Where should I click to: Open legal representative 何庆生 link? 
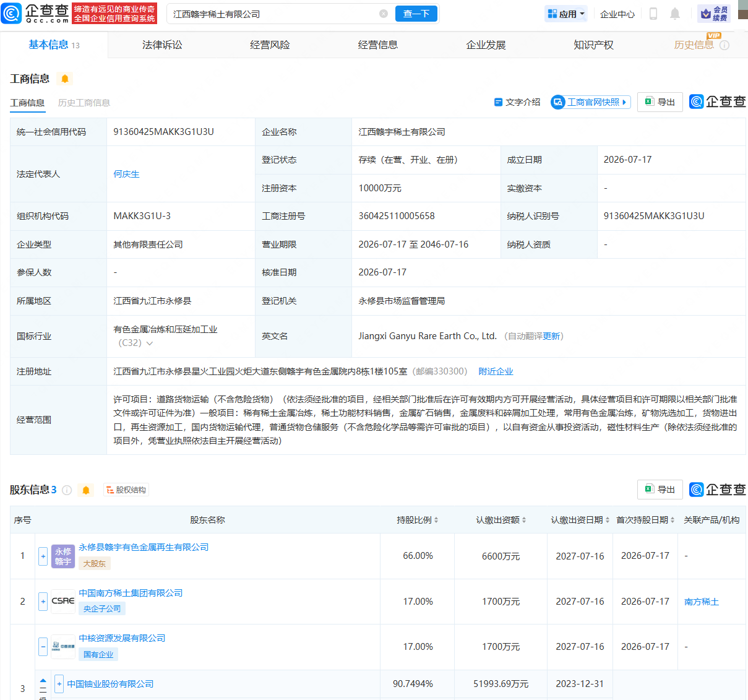tap(126, 174)
